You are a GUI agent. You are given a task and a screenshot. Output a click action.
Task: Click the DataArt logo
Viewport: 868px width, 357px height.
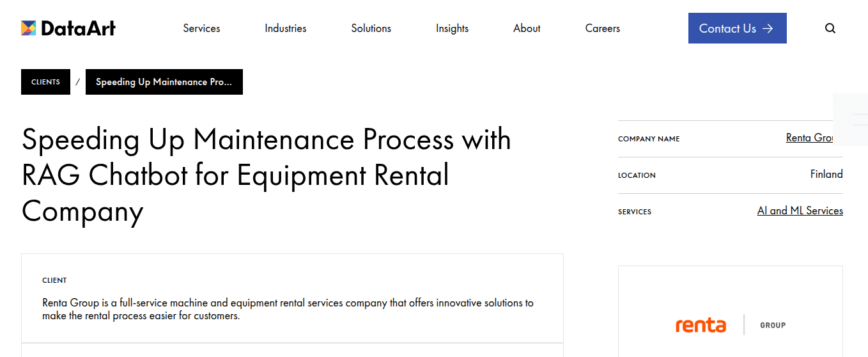[68, 28]
